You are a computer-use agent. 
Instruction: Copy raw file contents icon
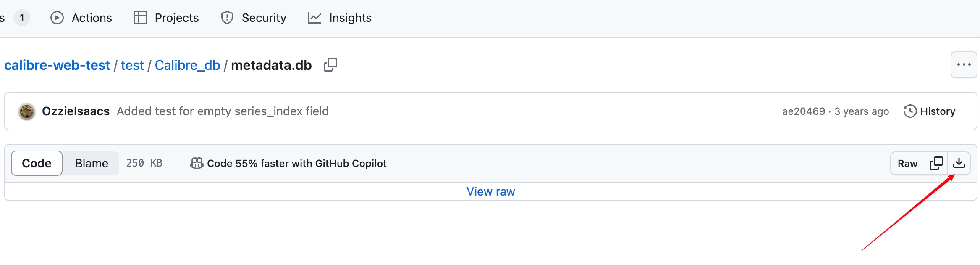pos(936,163)
